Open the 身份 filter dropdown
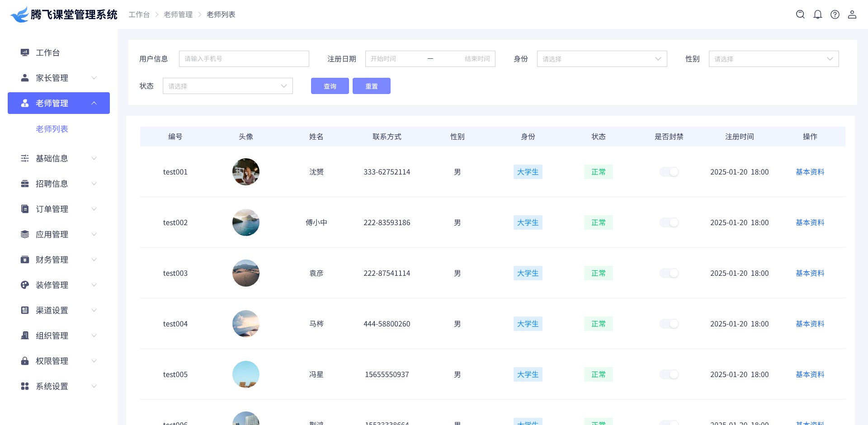868x425 pixels. 601,59
